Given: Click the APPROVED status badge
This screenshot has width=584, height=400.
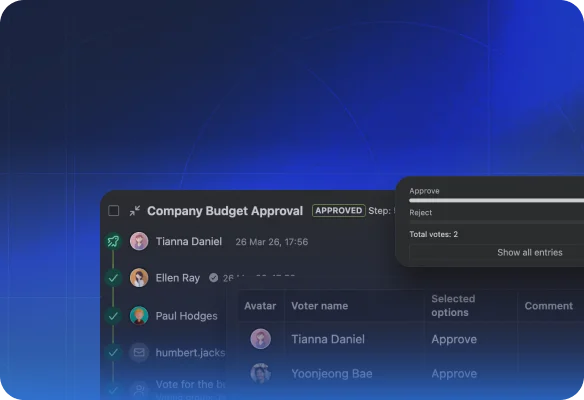Looking at the screenshot, I should pos(339,211).
